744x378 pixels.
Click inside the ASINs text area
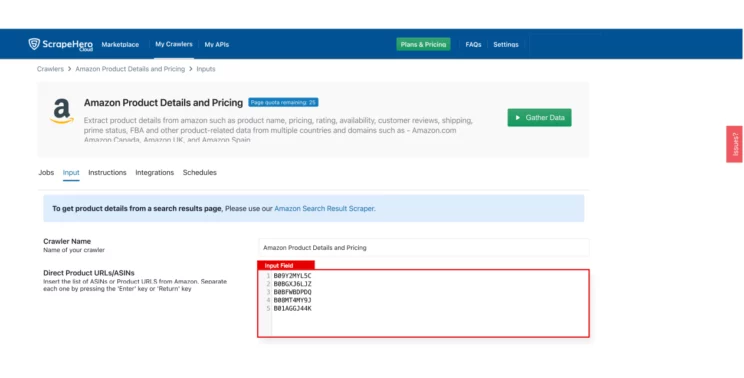[423, 304]
